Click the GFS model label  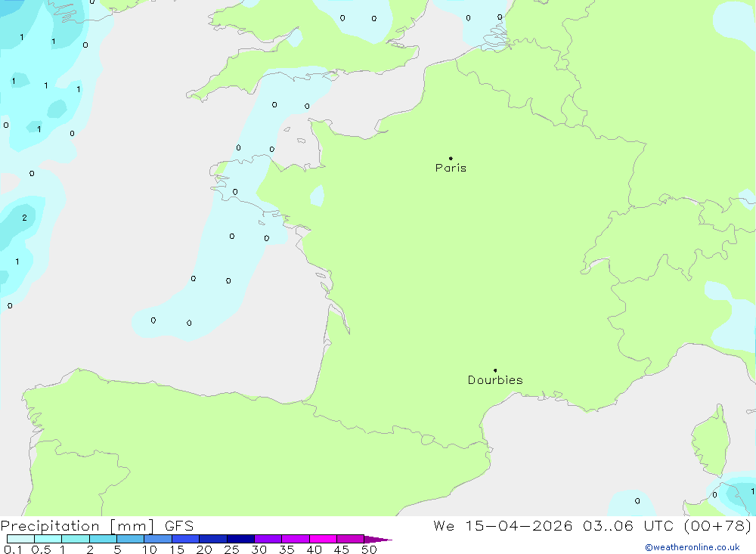point(179,525)
